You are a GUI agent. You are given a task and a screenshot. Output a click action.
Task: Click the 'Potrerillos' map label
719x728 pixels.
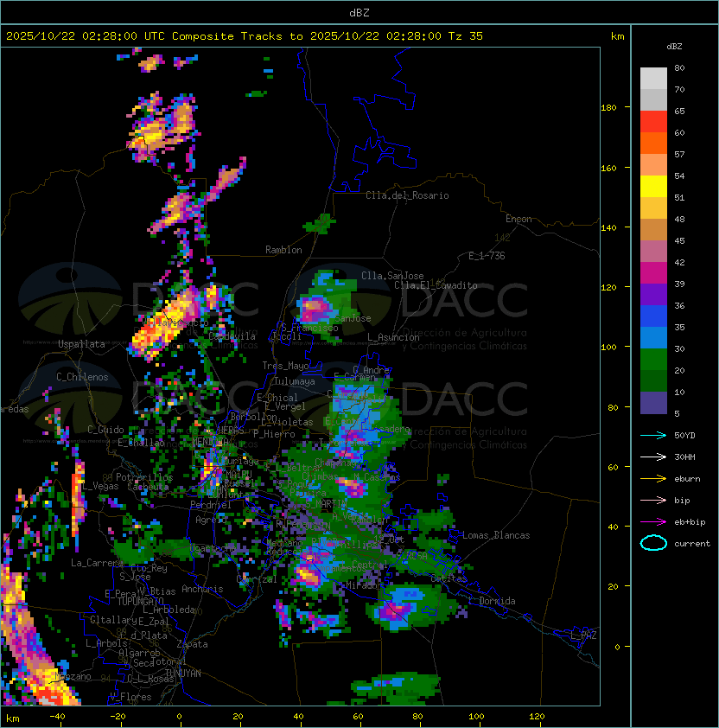[x=144, y=478]
